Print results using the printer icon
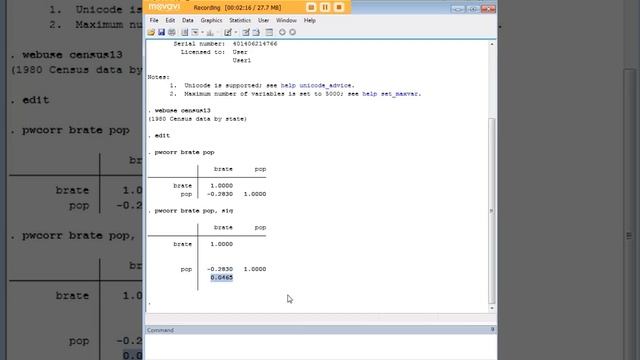 pyautogui.click(x=172, y=32)
